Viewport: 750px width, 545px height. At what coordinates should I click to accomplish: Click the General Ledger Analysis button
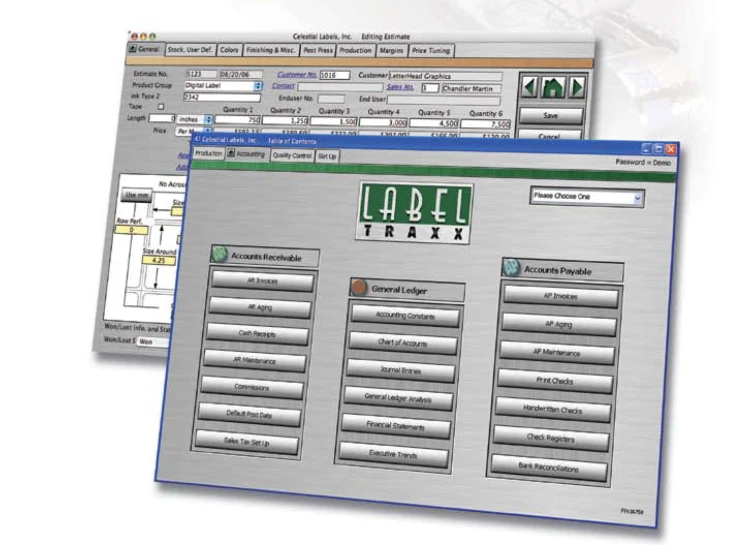397,398
